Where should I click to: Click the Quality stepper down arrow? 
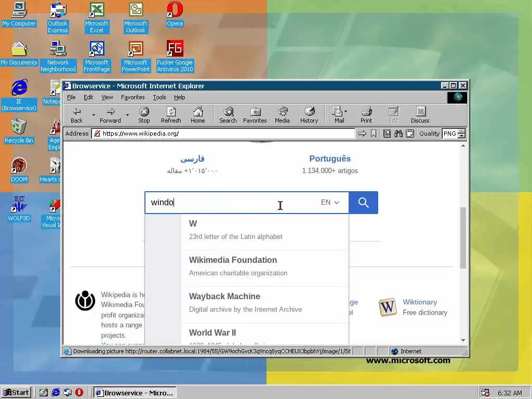pyautogui.click(x=461, y=136)
